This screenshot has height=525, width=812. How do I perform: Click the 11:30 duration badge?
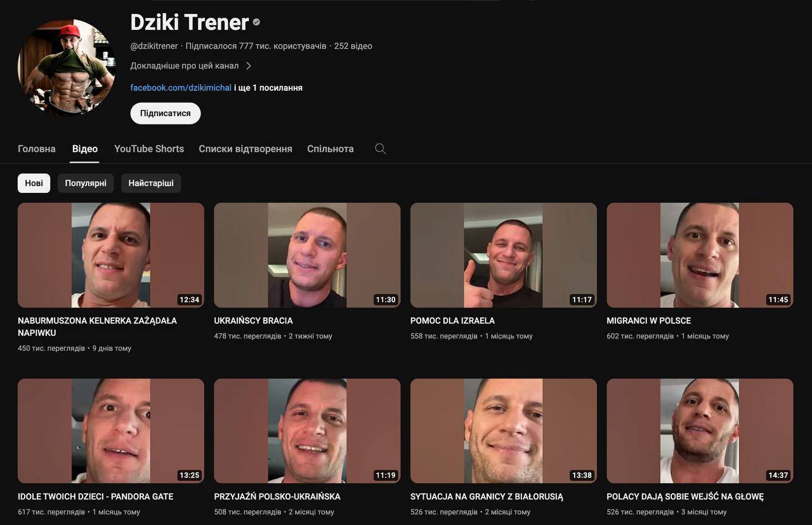pos(385,300)
